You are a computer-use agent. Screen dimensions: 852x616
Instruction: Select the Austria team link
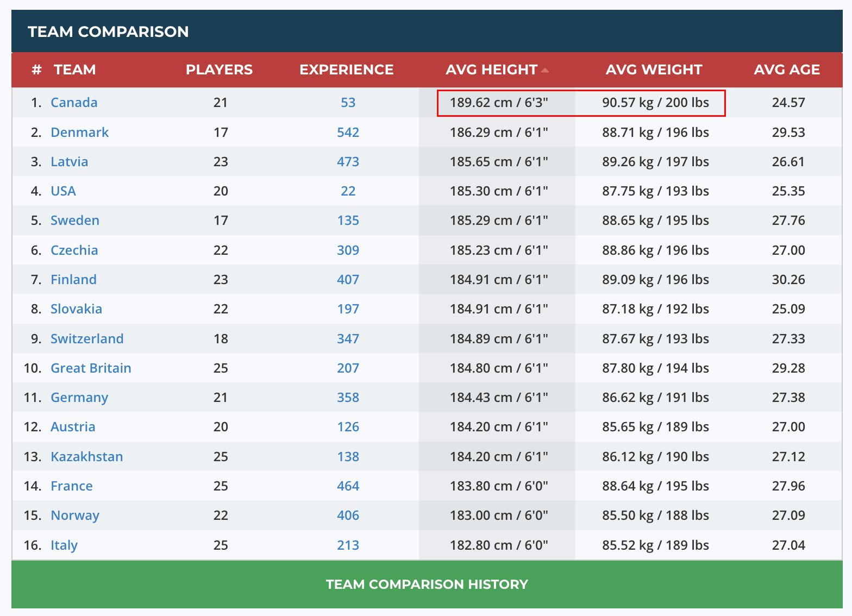tap(73, 427)
